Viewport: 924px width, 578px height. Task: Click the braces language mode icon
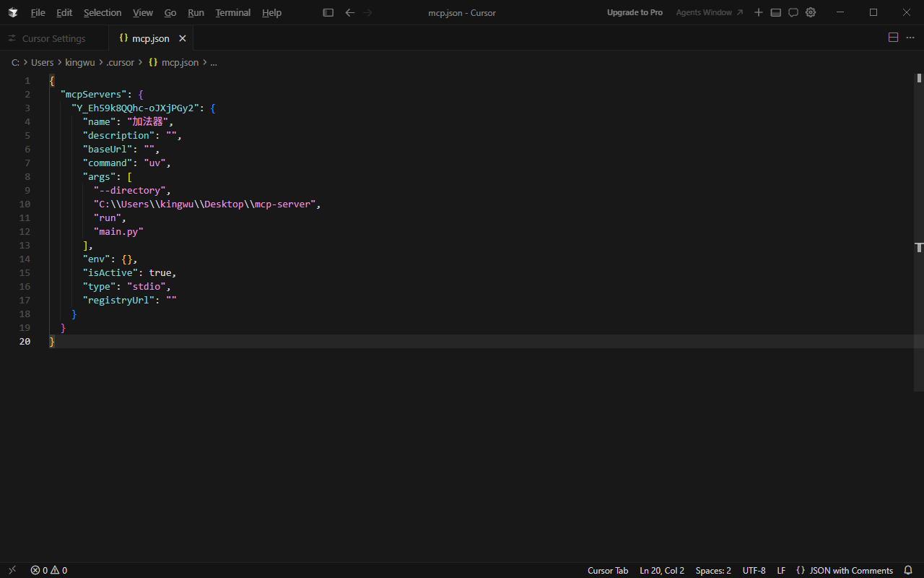pyautogui.click(x=801, y=570)
